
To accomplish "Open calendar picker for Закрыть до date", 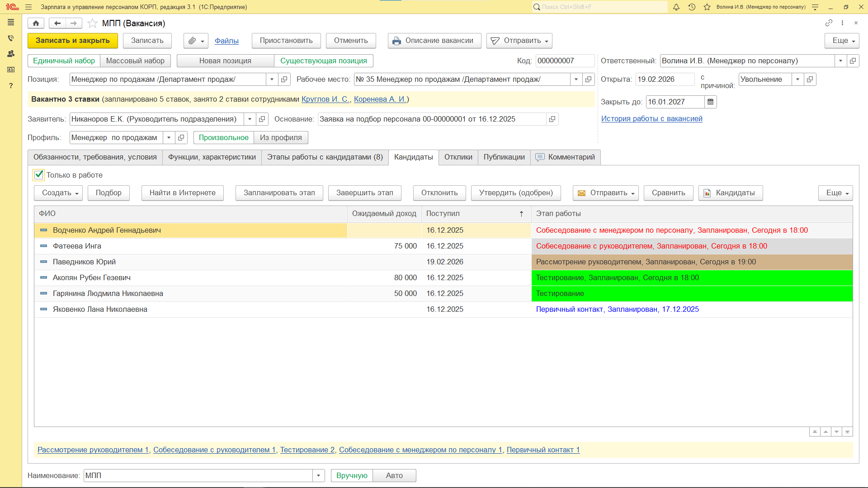I will (711, 102).
